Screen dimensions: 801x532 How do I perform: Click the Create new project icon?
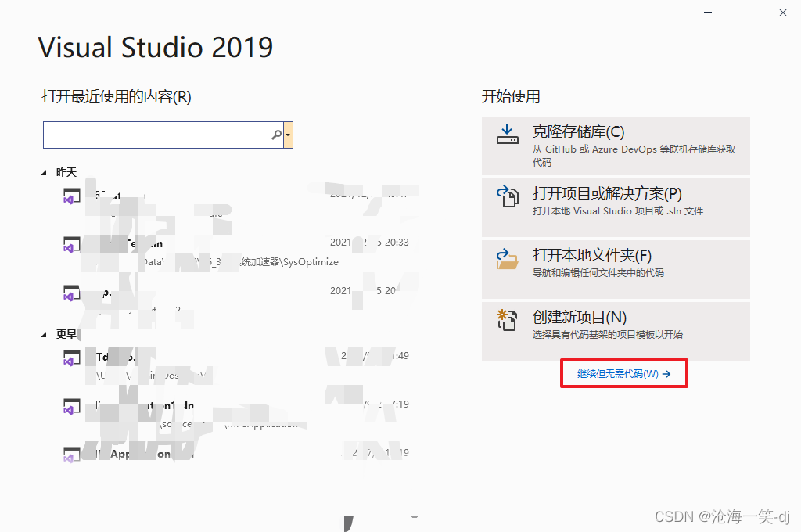[x=507, y=320]
